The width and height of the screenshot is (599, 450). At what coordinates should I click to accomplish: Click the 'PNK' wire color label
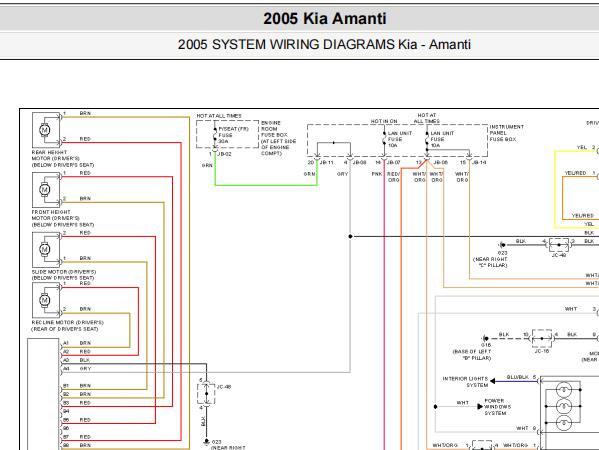[x=377, y=174]
